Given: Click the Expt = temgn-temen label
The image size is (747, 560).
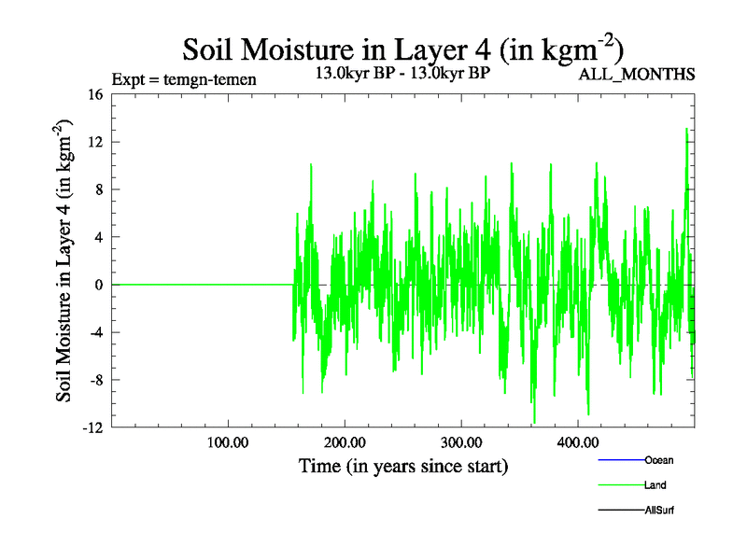Looking at the screenshot, I should point(184,79).
